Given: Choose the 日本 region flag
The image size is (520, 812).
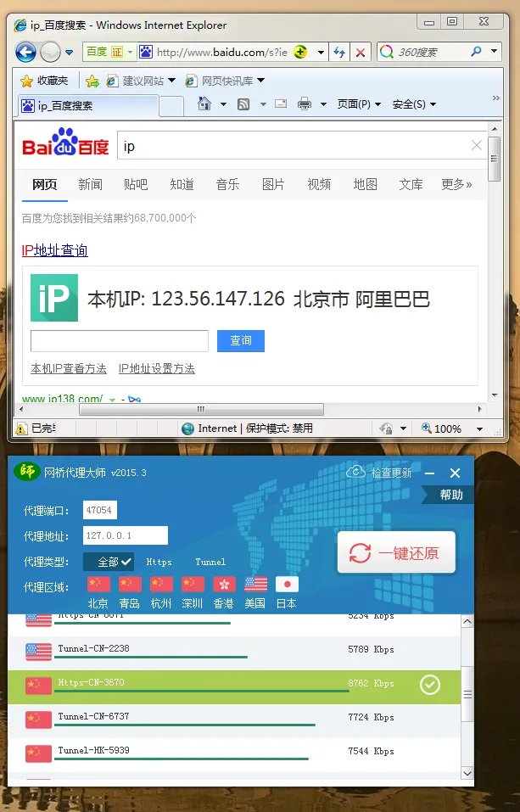Looking at the screenshot, I should point(287,584).
